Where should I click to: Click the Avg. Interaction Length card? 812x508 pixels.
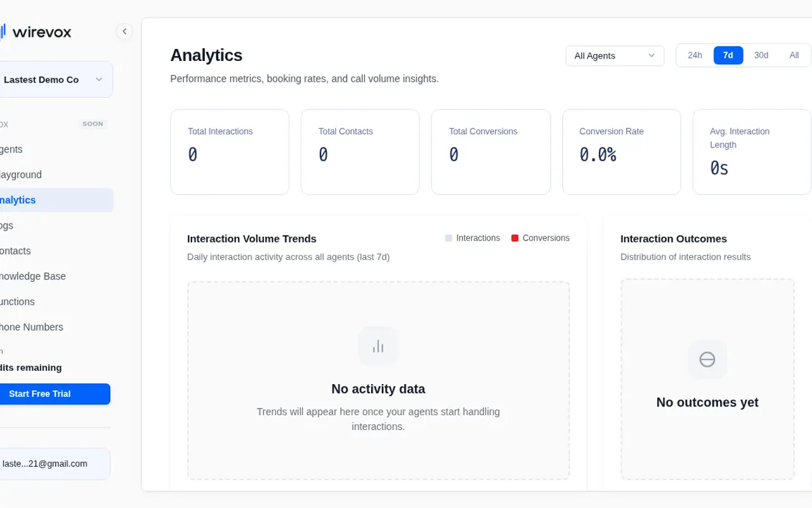(x=752, y=152)
